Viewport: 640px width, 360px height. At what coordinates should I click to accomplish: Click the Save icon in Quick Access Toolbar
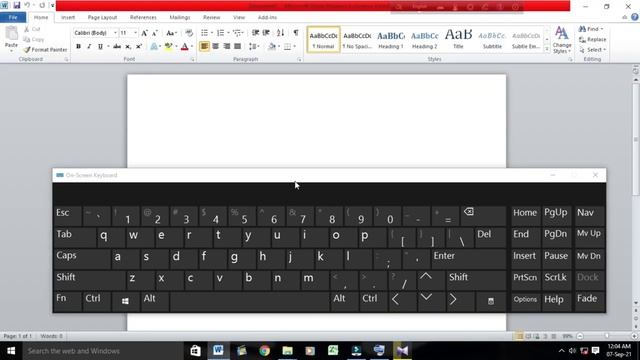coord(17,6)
